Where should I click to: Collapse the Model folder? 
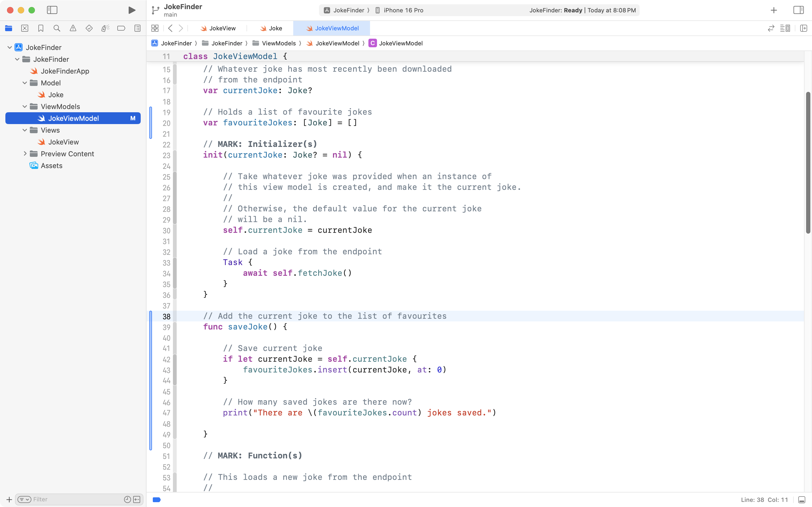click(x=25, y=83)
